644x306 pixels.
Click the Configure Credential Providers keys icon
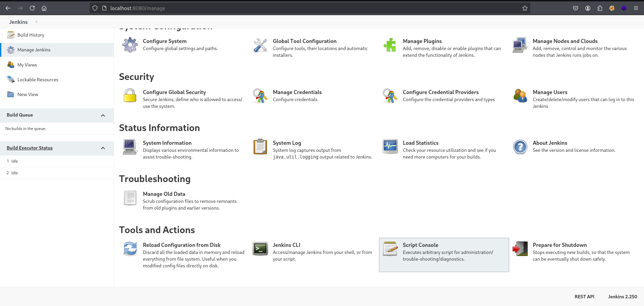[x=390, y=96]
